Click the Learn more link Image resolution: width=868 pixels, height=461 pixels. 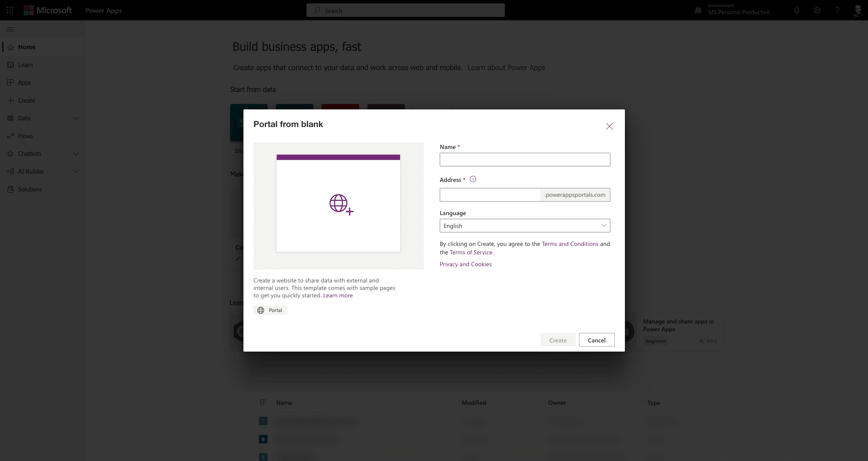[338, 295]
